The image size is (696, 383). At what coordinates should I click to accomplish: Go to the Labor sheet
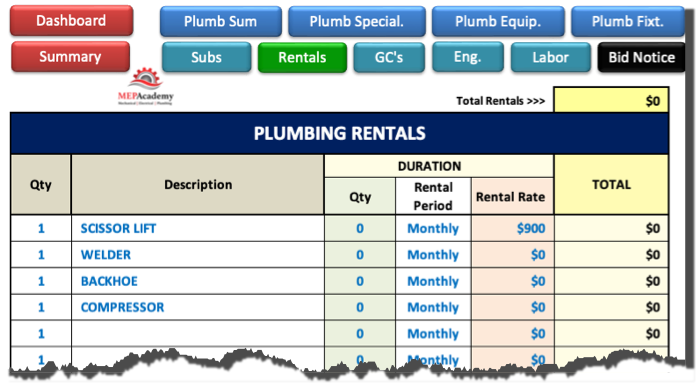551,57
